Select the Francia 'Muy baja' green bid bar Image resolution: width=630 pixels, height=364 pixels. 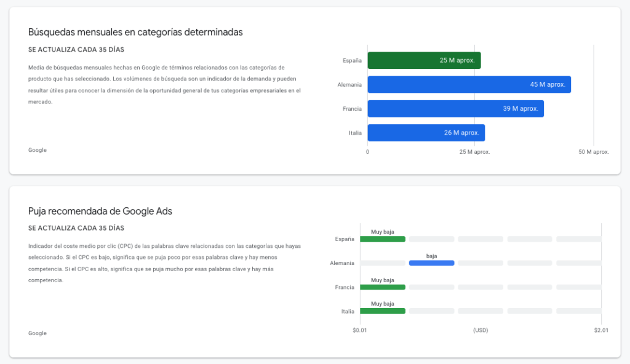[x=383, y=287]
